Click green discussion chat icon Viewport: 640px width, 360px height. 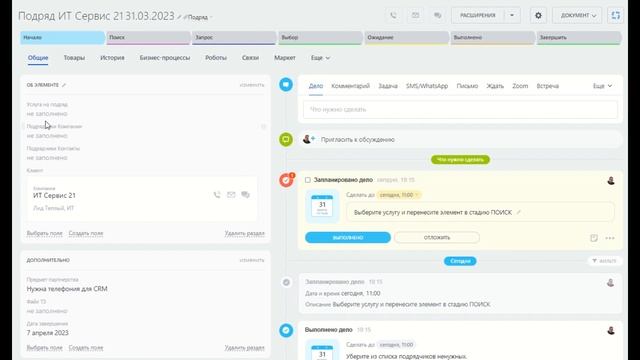[x=286, y=140]
